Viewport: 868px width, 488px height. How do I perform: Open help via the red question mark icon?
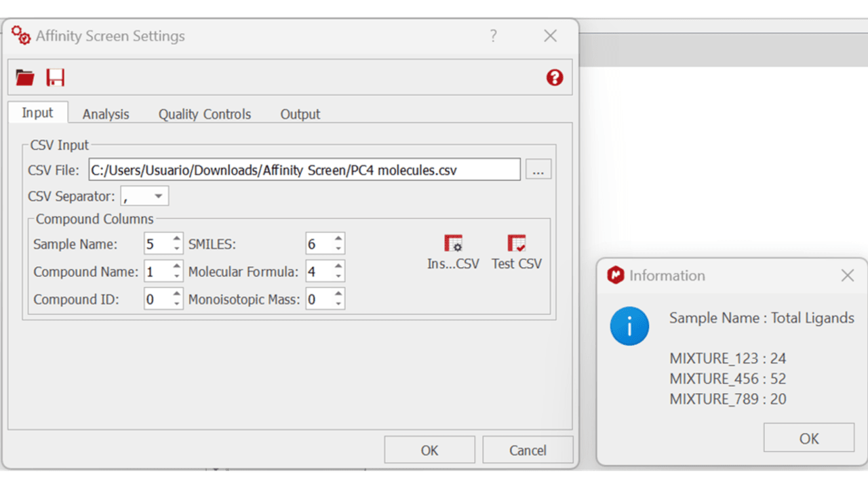[x=555, y=78]
